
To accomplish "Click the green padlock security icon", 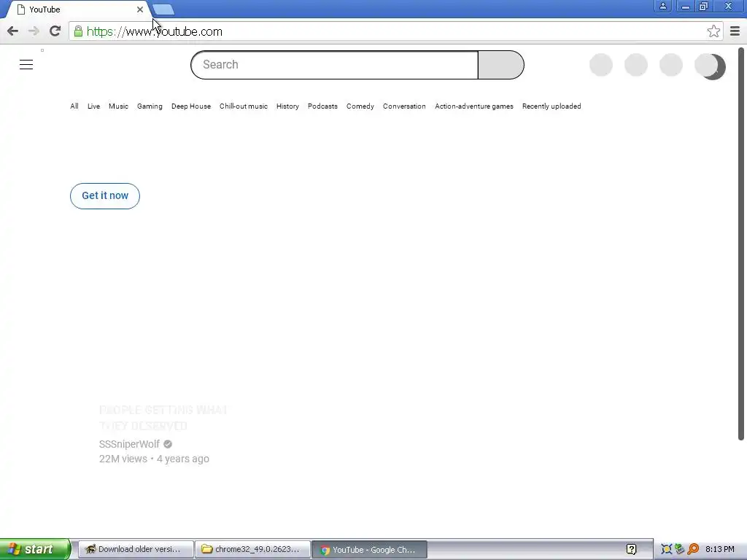I will coord(78,31).
